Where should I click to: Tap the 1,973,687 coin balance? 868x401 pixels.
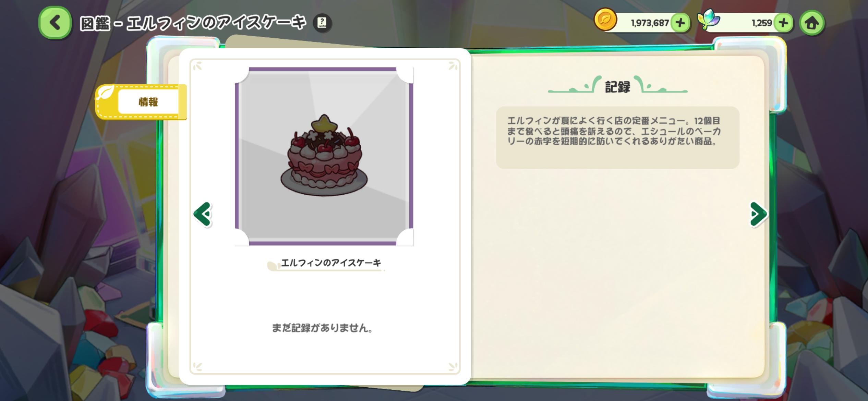[x=650, y=23]
